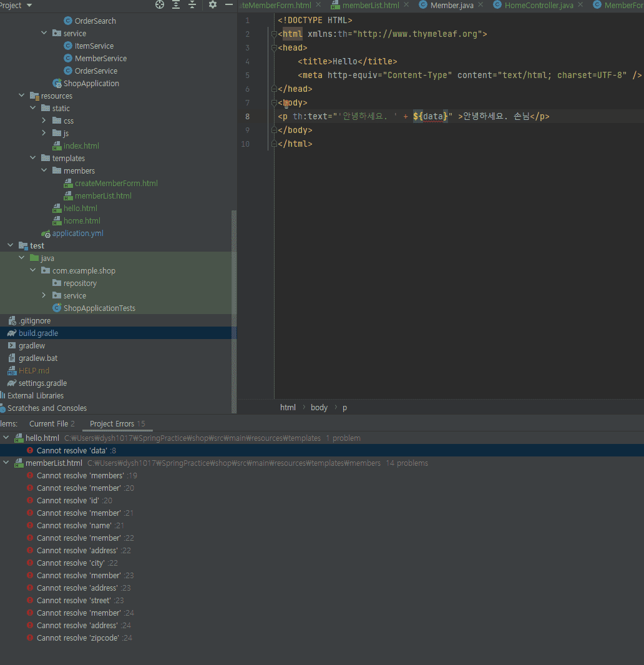The width and height of the screenshot is (644, 665).
Task: Click the home.html file icon
Action: point(57,220)
